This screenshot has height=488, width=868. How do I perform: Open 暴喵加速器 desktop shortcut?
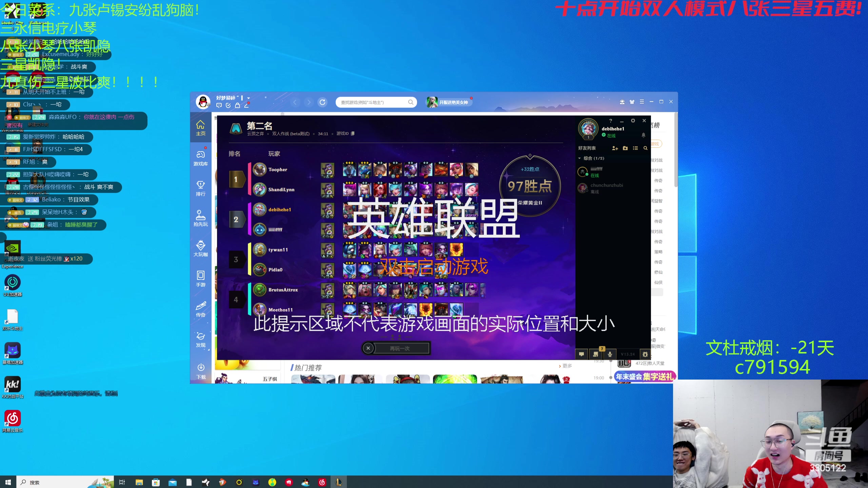coord(13,353)
